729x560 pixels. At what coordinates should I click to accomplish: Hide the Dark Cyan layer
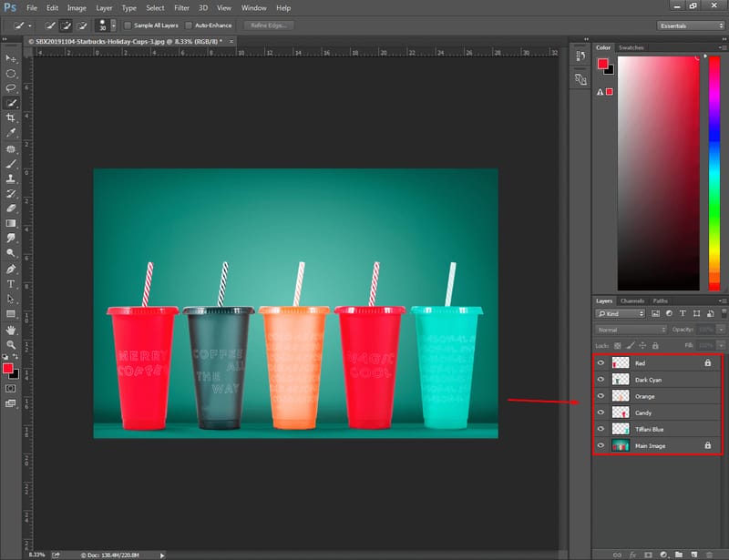(601, 380)
